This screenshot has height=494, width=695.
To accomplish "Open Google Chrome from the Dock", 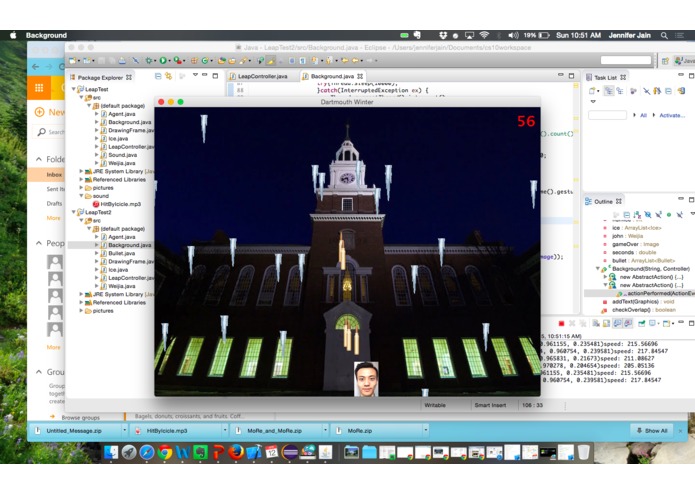I will (x=164, y=452).
